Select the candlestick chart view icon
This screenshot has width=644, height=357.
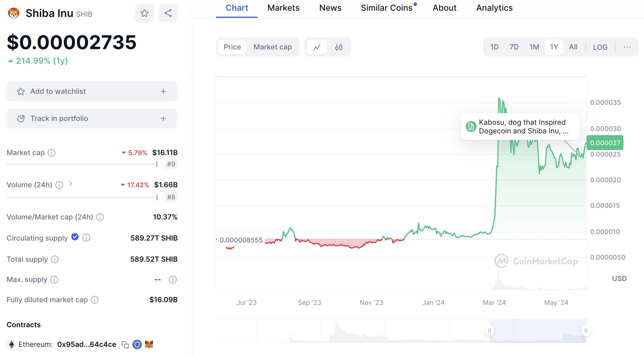point(339,47)
